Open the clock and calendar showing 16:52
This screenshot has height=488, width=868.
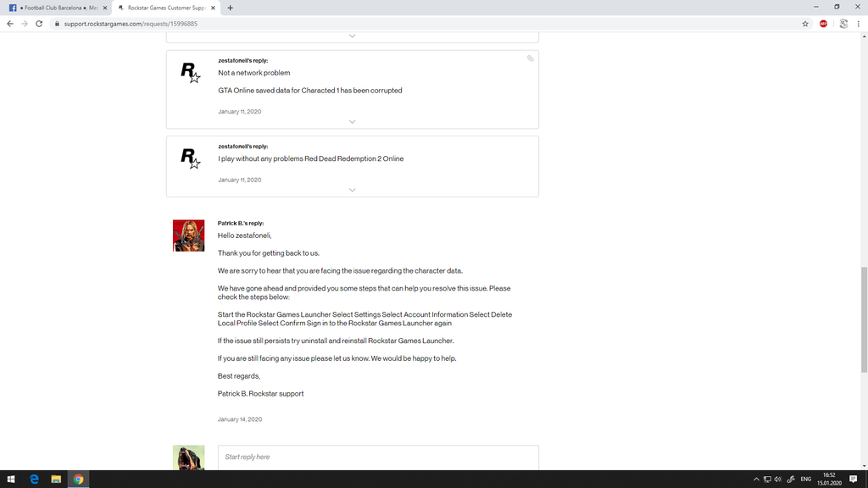pos(829,480)
